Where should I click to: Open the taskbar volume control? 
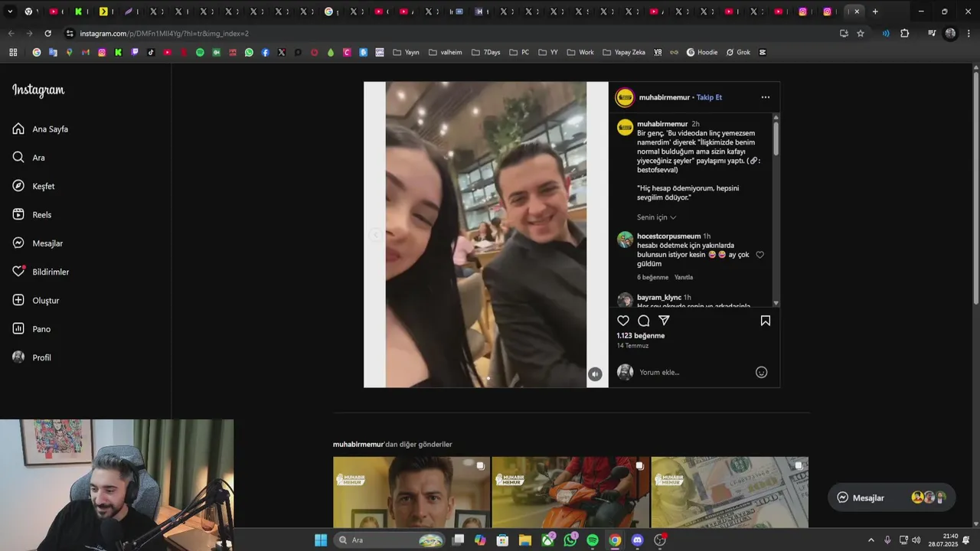pyautogui.click(x=916, y=540)
